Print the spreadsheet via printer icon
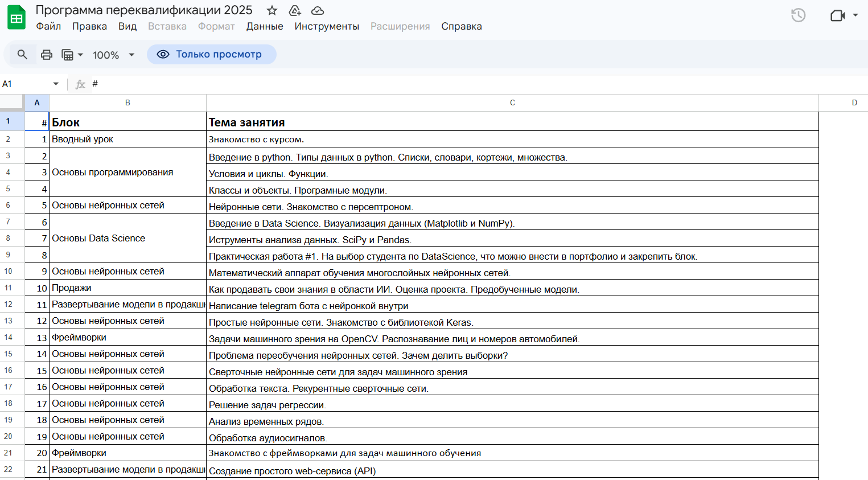The width and height of the screenshot is (868, 480). (x=47, y=55)
